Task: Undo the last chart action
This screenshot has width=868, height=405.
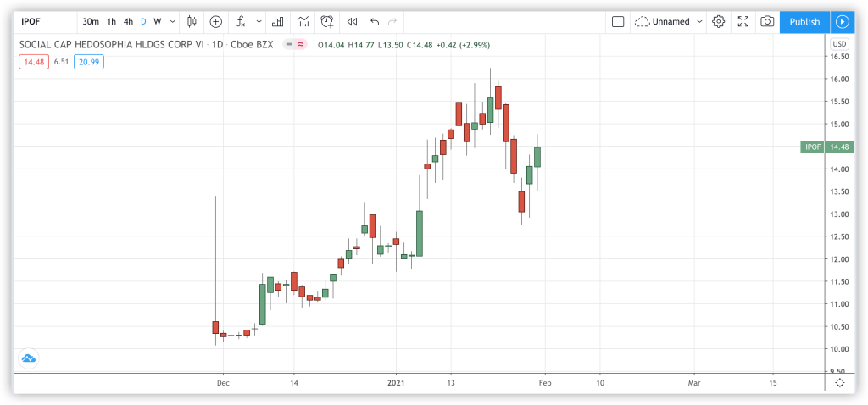Action: click(375, 21)
